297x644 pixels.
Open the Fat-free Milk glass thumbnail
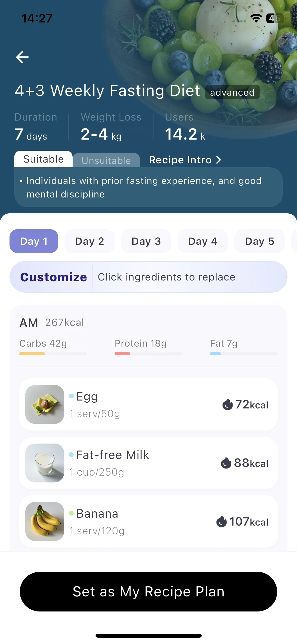coord(45,463)
